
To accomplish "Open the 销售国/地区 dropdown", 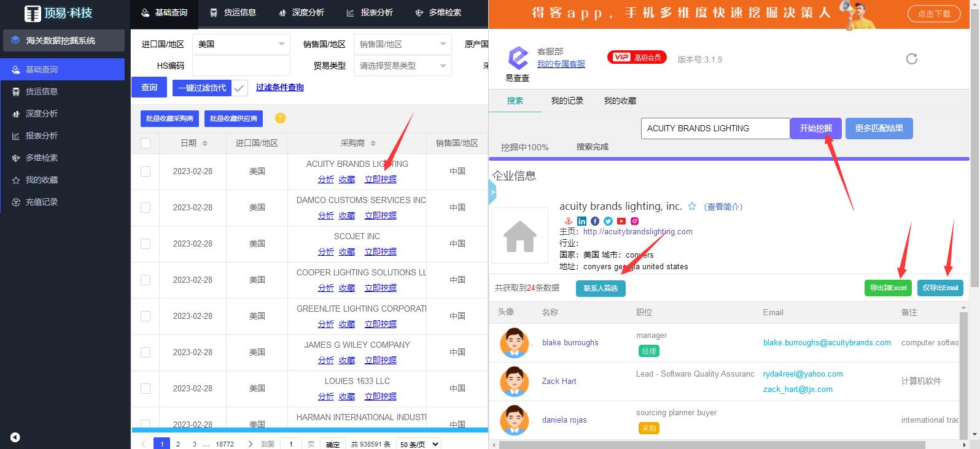I will pyautogui.click(x=403, y=44).
